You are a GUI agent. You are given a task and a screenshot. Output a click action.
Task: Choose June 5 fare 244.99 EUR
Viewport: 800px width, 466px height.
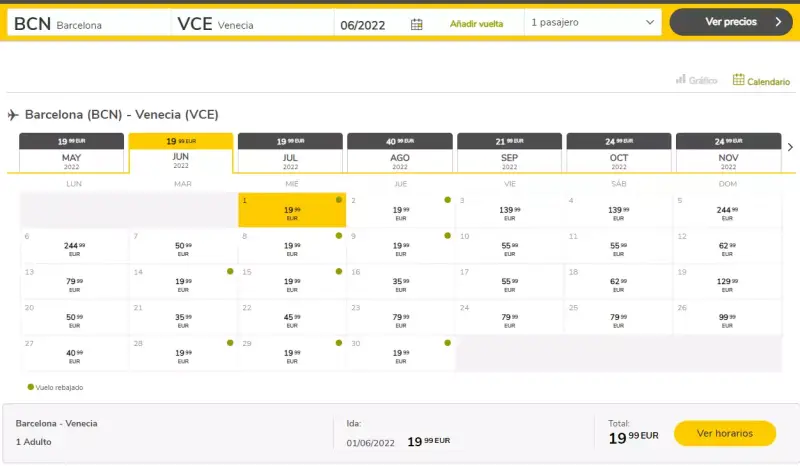pos(727,210)
